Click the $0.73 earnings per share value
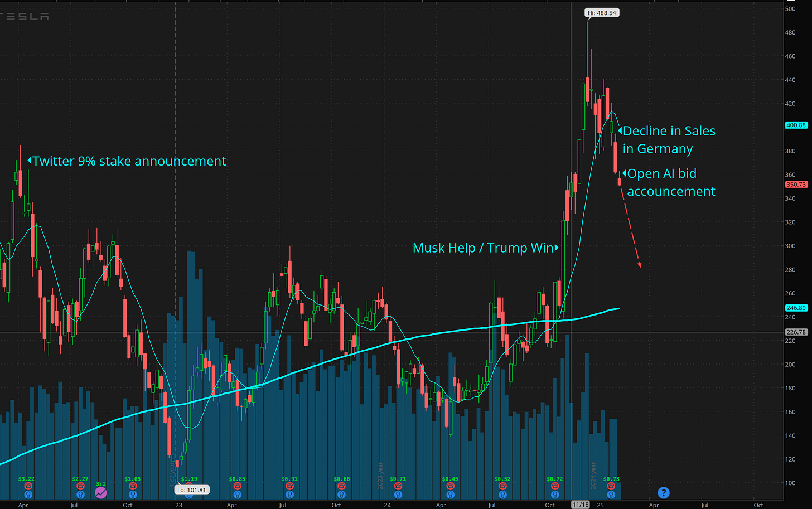Screen dimensions: 812x509 [611, 479]
